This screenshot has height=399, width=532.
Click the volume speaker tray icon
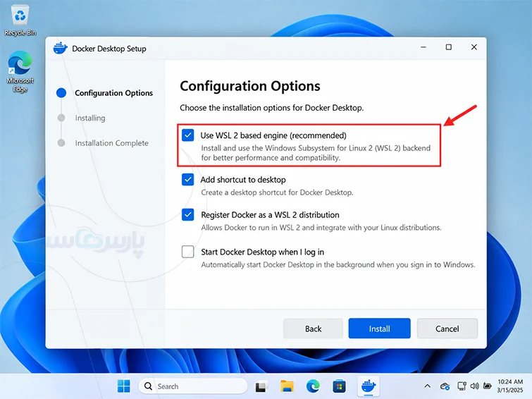click(x=474, y=386)
